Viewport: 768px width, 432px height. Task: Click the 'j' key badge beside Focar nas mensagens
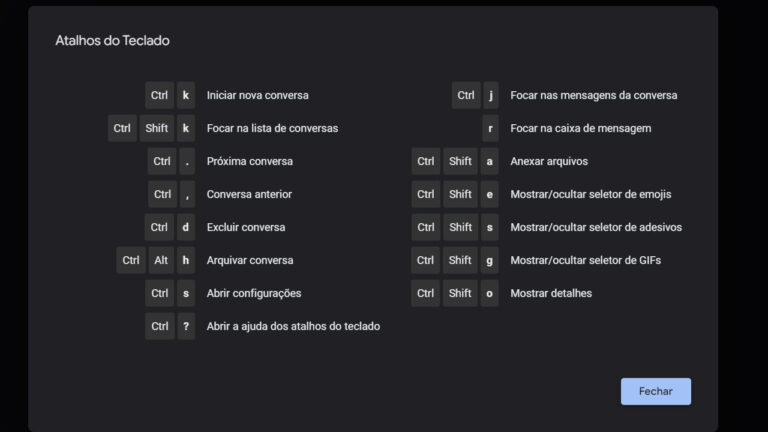point(490,95)
